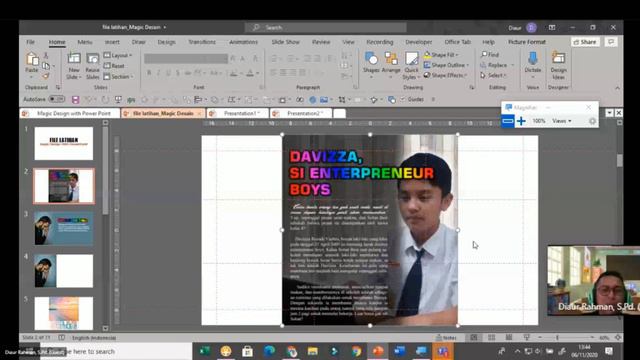Open the Magnifier Views dropdown
Screen dimensions: 640x360
click(x=562, y=121)
